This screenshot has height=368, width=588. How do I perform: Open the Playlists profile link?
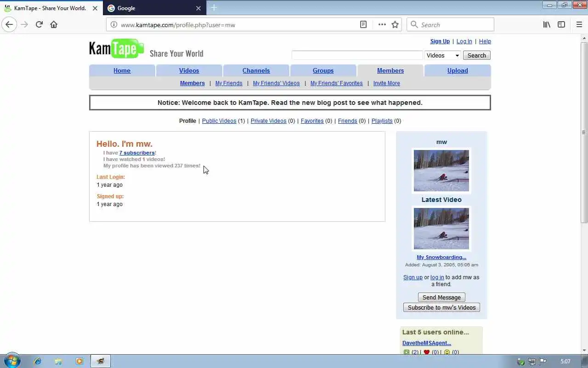[382, 121]
